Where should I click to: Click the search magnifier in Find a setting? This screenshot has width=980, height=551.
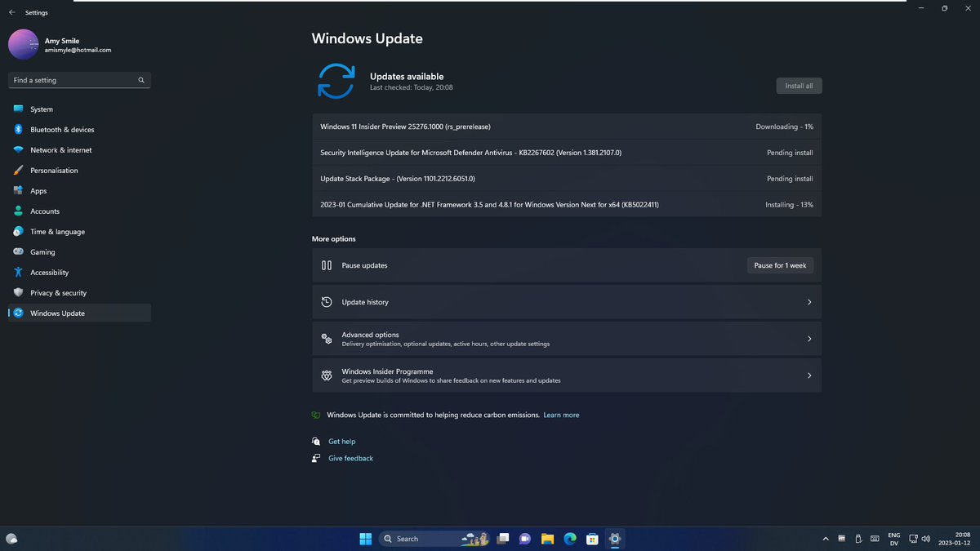[x=141, y=80]
